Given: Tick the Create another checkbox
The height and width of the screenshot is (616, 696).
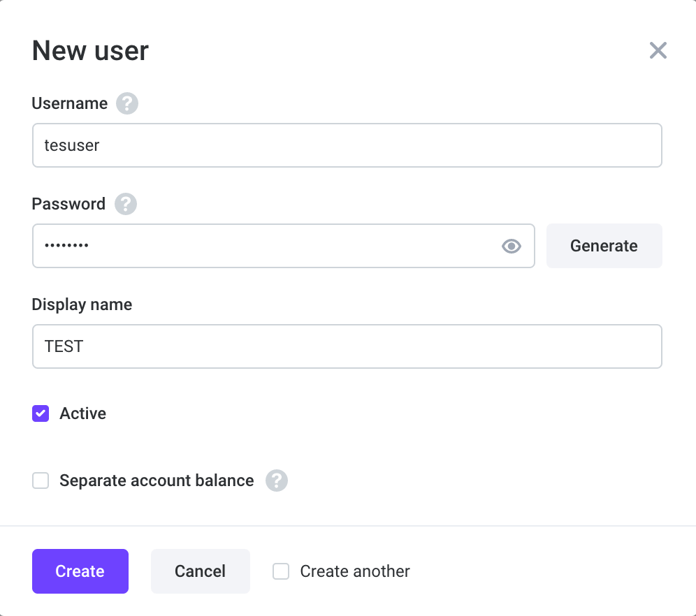Looking at the screenshot, I should click(281, 571).
